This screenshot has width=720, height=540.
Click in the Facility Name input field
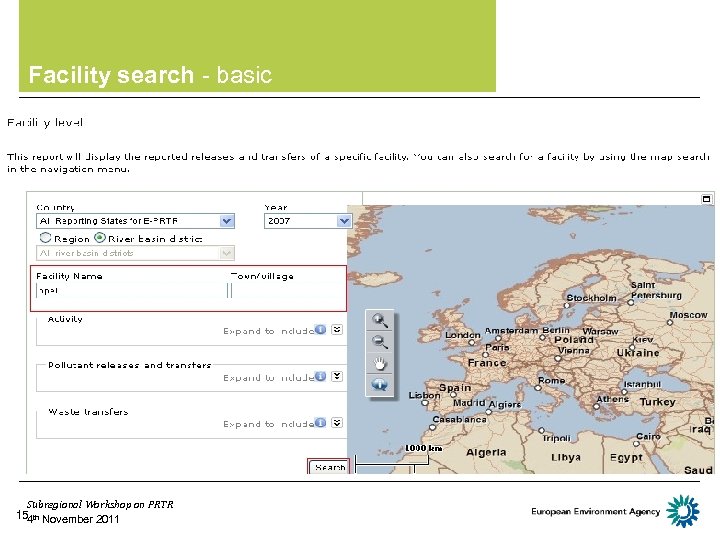click(130, 291)
